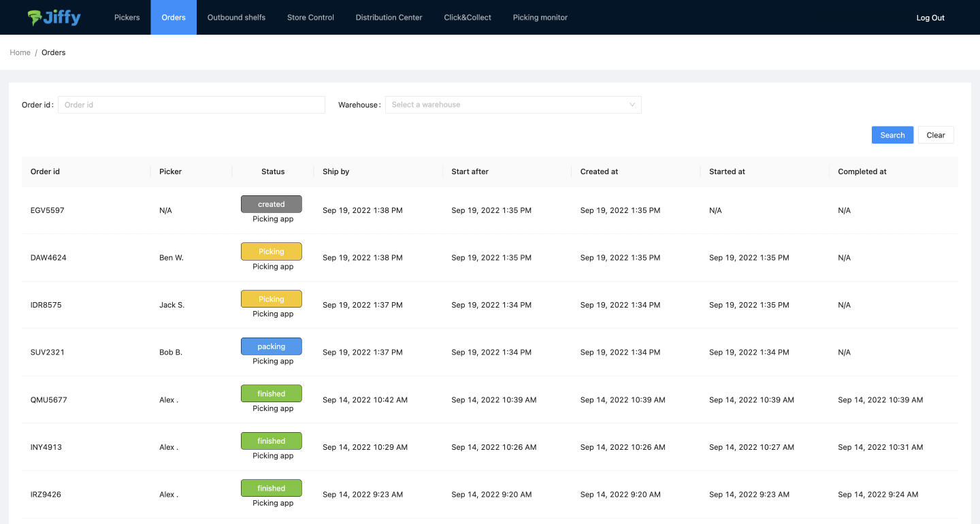Viewport: 980px width, 524px height.
Task: Click the Jiffy logo icon
Action: (35, 18)
